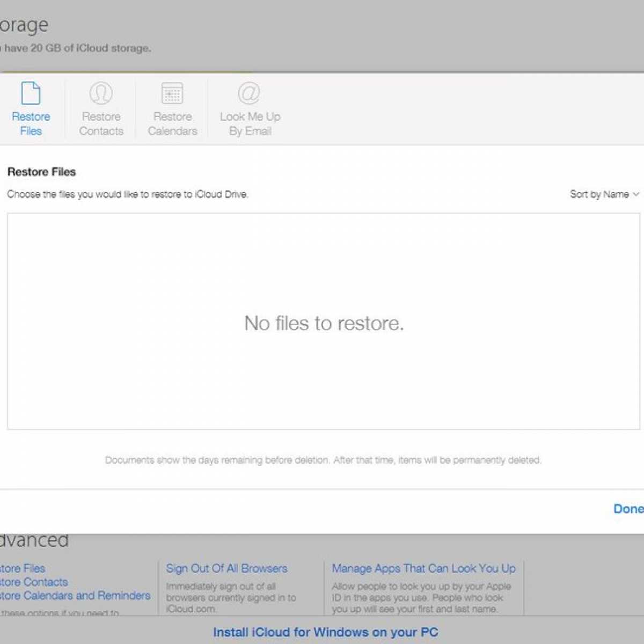The image size is (644, 644).
Task: Click Install iCloud for Windows on your PC
Action: [x=326, y=632]
